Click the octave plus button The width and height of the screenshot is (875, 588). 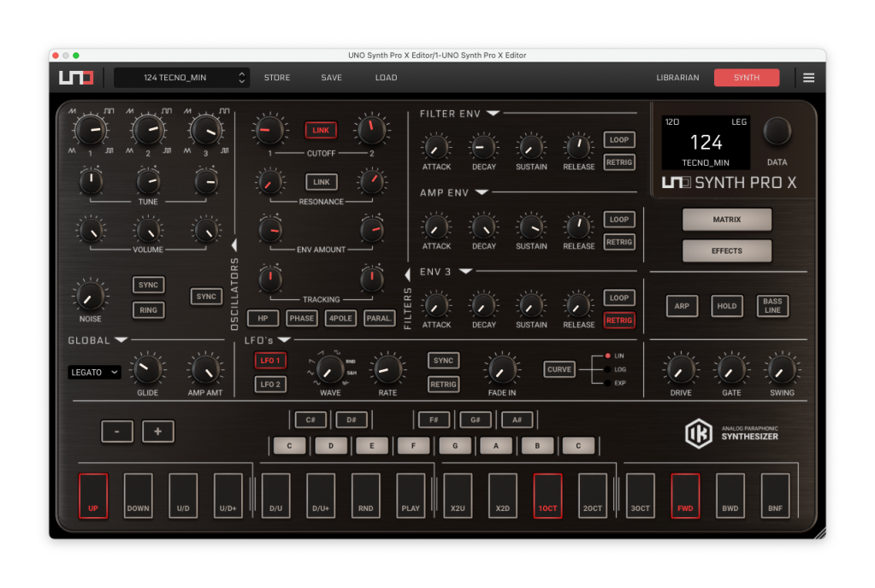pos(157,432)
